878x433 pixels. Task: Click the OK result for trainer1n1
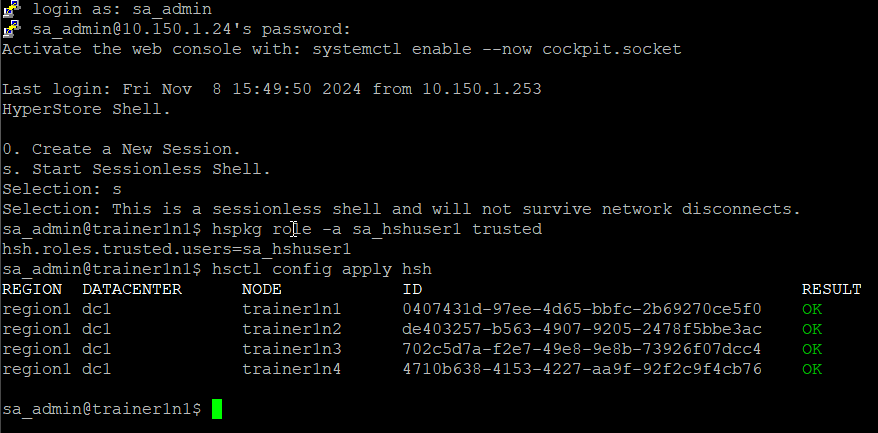pyautogui.click(x=811, y=309)
